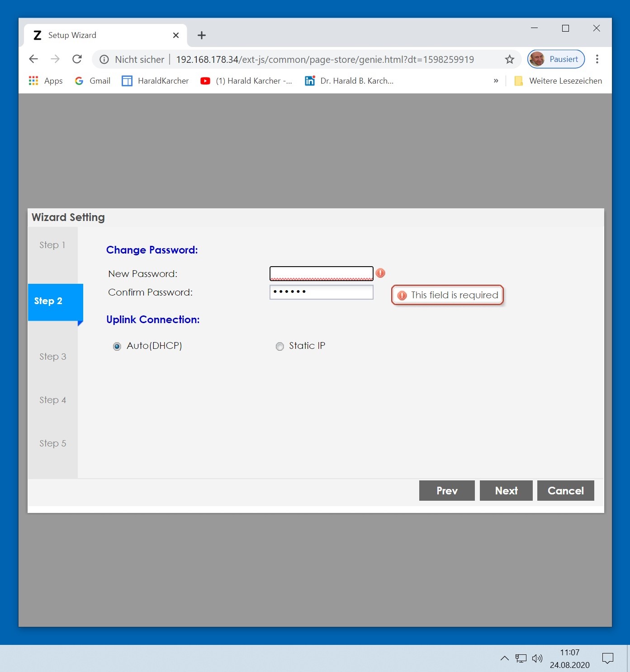This screenshot has width=630, height=672.
Task: Show hidden system tray icons
Action: tap(505, 658)
